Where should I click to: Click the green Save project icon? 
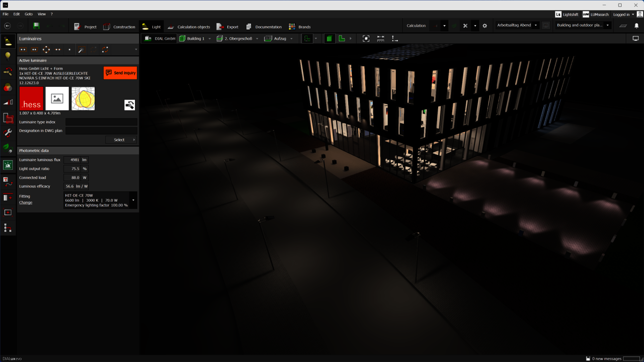(x=36, y=26)
